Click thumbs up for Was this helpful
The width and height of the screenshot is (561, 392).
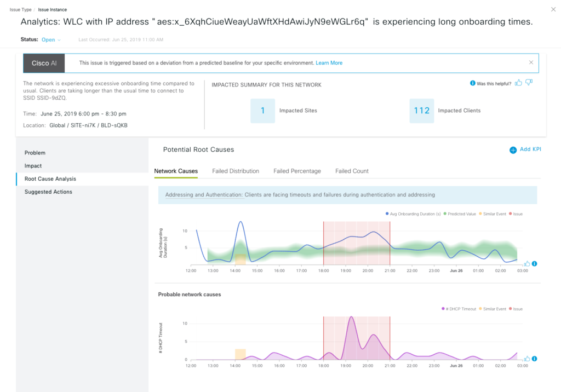tap(518, 83)
